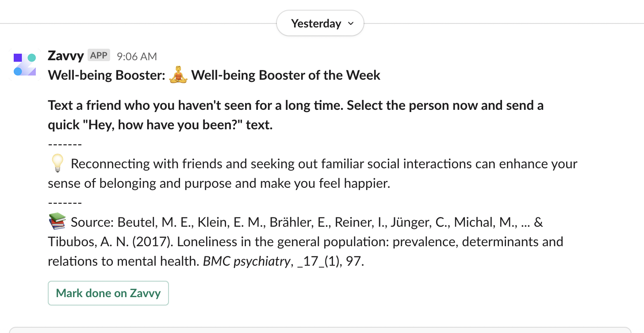644x333 pixels.
Task: Open the Yesterday date dropdown
Action: [x=316, y=23]
